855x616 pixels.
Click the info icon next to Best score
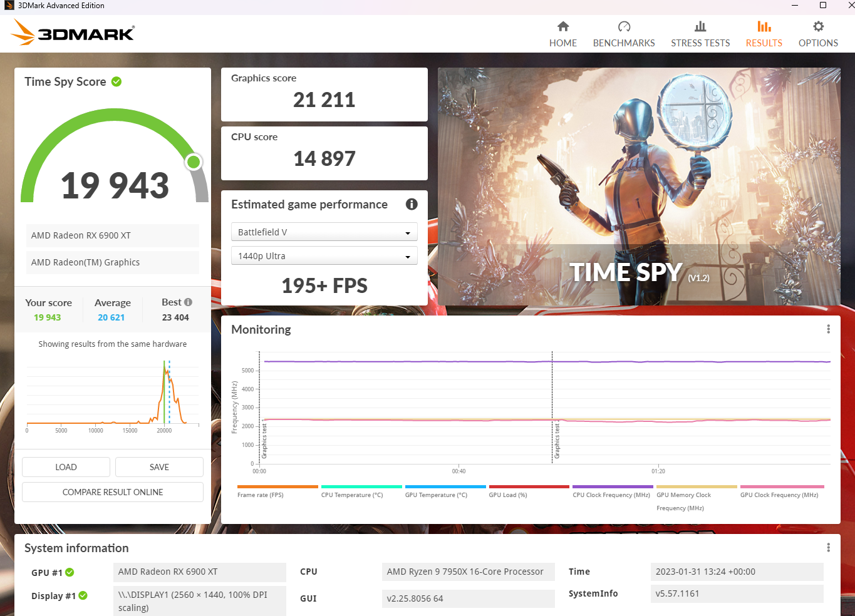(x=188, y=302)
